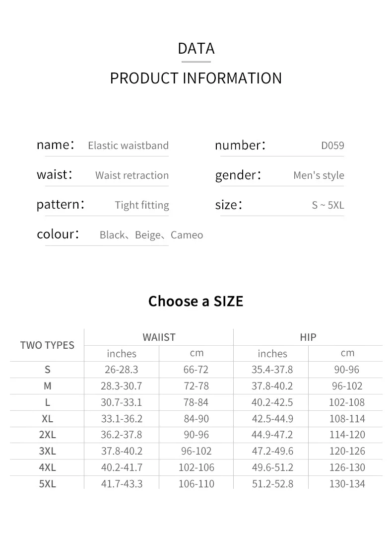Select the Tight fitting pattern value

click(142, 205)
